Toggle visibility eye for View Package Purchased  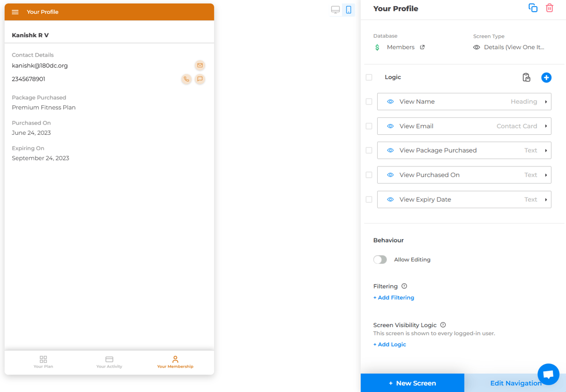click(390, 151)
